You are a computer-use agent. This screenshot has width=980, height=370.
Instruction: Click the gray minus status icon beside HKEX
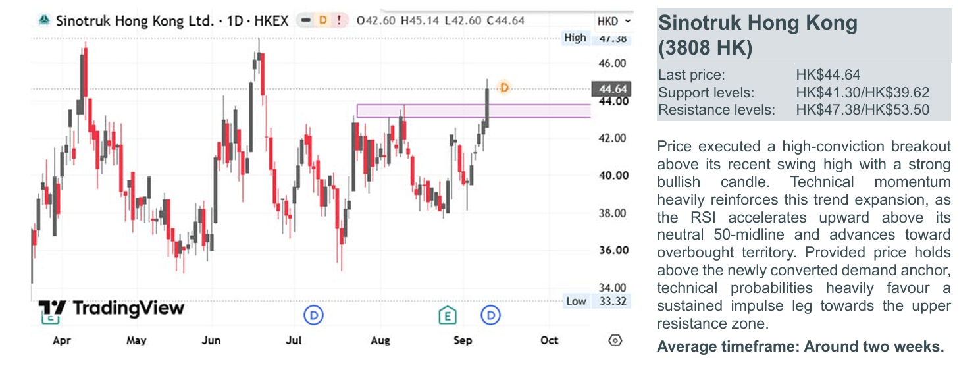(305, 20)
